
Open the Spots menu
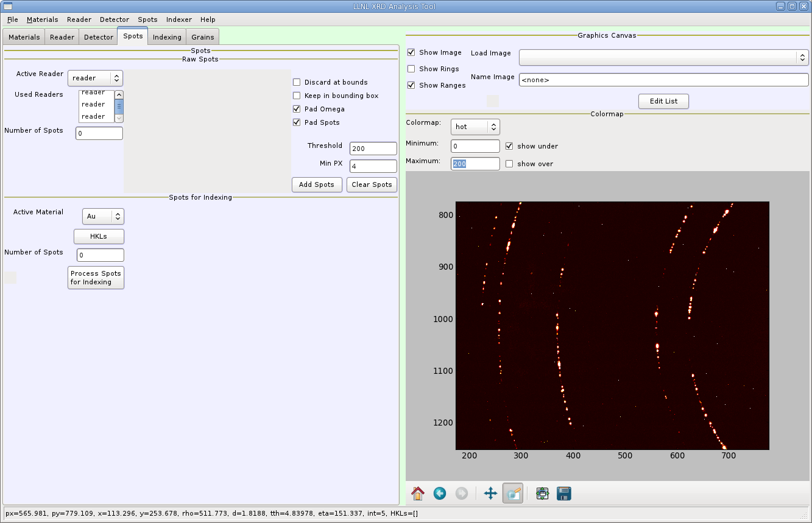click(x=147, y=19)
